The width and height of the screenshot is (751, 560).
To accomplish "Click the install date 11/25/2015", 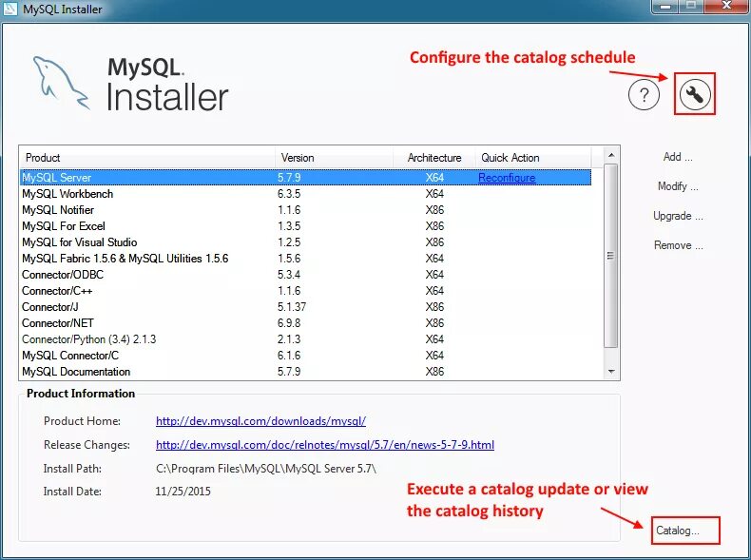I will pos(183,492).
